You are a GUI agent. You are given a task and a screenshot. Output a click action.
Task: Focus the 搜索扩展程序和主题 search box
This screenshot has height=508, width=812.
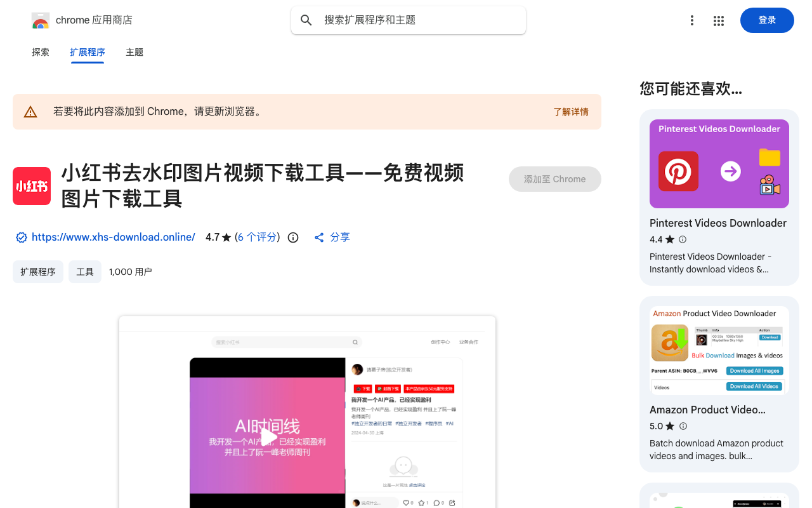[x=409, y=20]
